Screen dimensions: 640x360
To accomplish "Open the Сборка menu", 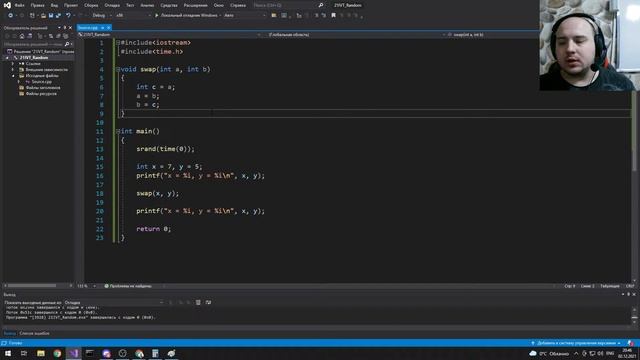I will 91,5.
